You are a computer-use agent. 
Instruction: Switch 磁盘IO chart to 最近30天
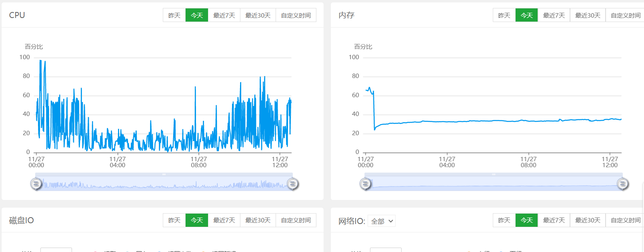258,220
